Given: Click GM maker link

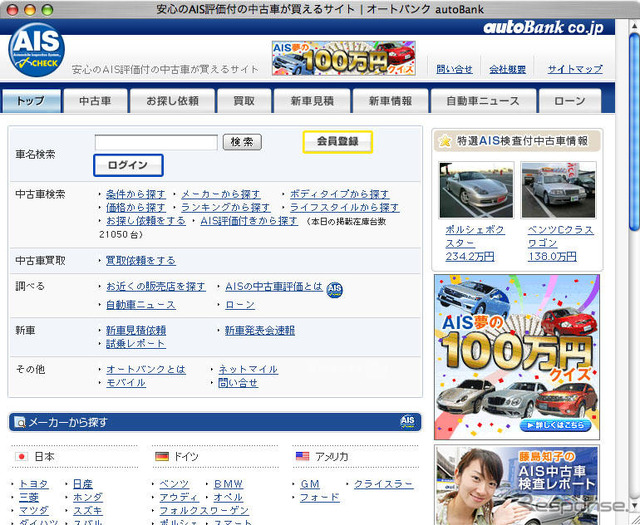Looking at the screenshot, I should (310, 484).
